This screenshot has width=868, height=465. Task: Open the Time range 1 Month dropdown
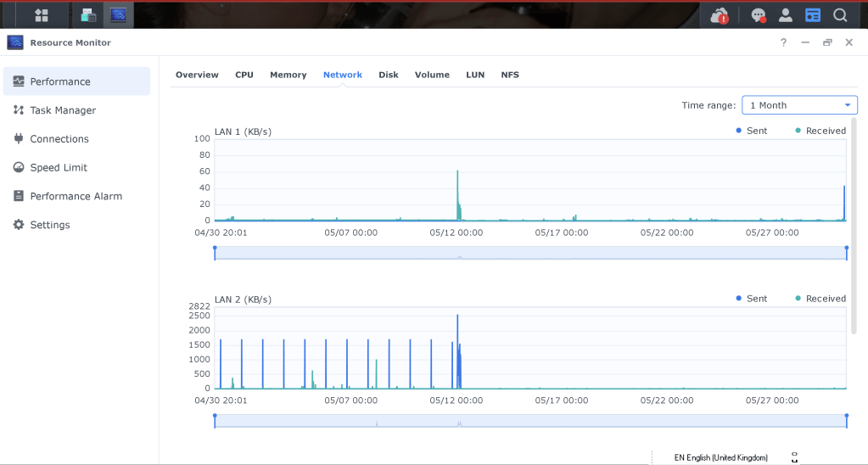pyautogui.click(x=799, y=105)
